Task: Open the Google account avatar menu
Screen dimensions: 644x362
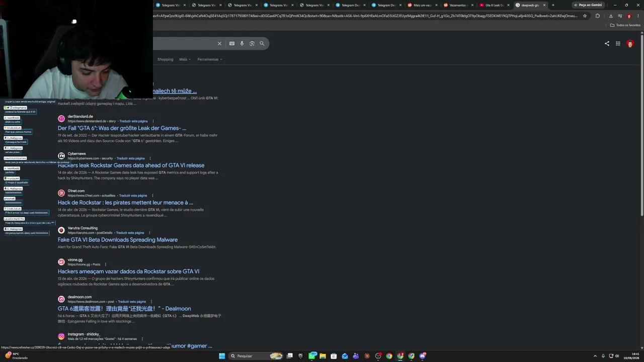Action: 630,44
